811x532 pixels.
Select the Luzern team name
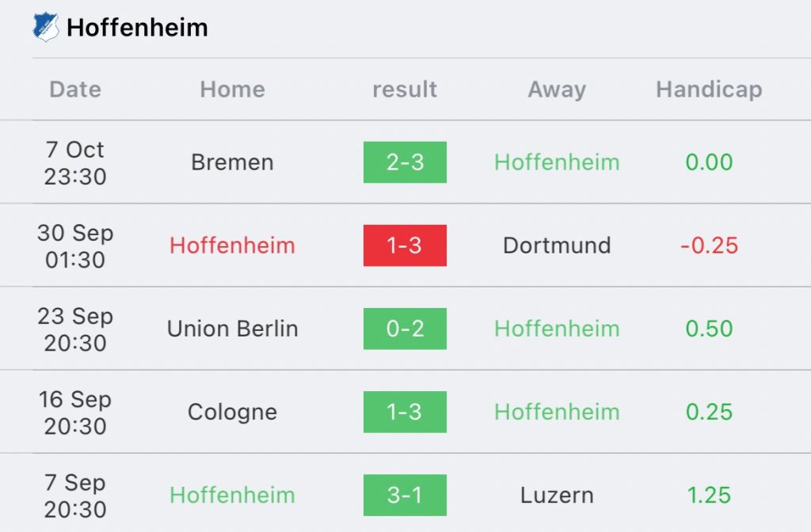[557, 496]
